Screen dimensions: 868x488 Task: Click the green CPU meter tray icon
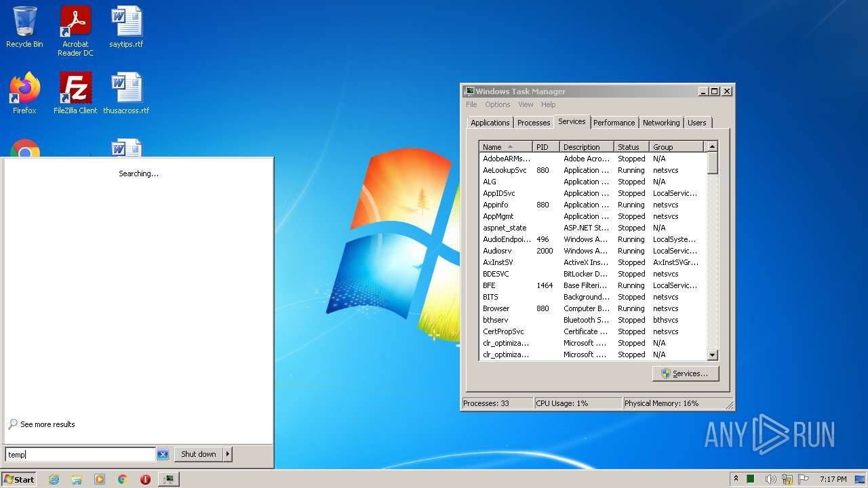tap(751, 479)
